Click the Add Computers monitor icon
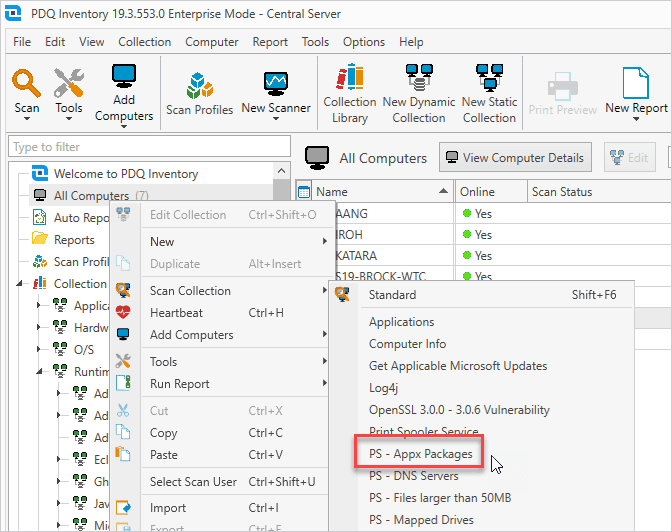The image size is (672, 532). [x=124, y=77]
